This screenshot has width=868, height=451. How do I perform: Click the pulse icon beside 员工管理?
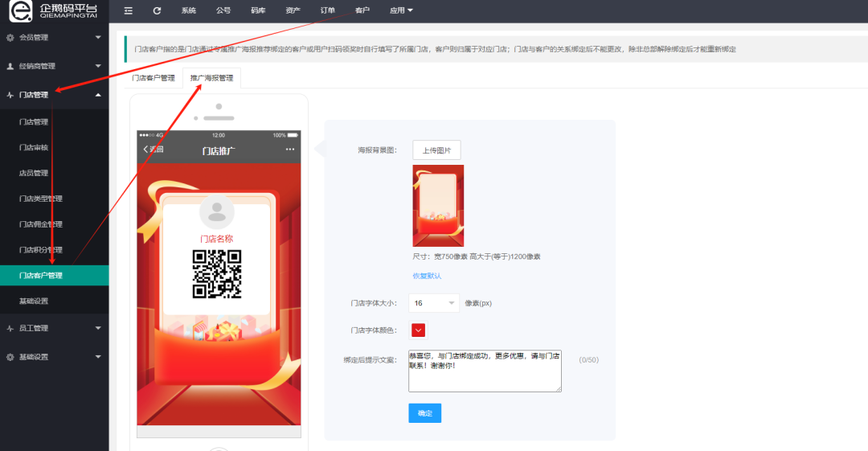pyautogui.click(x=10, y=328)
